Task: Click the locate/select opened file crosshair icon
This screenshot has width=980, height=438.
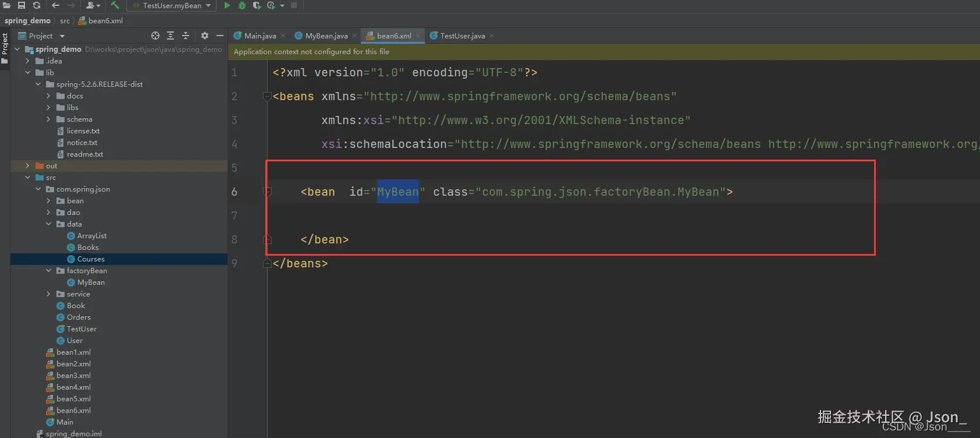Action: 155,36
